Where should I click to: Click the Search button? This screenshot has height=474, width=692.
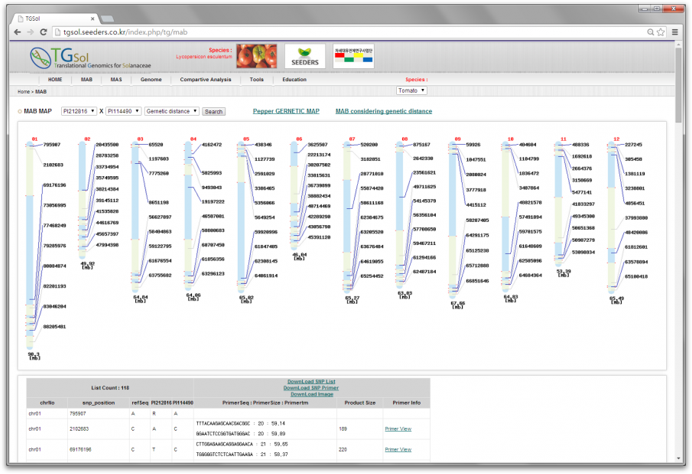[214, 111]
